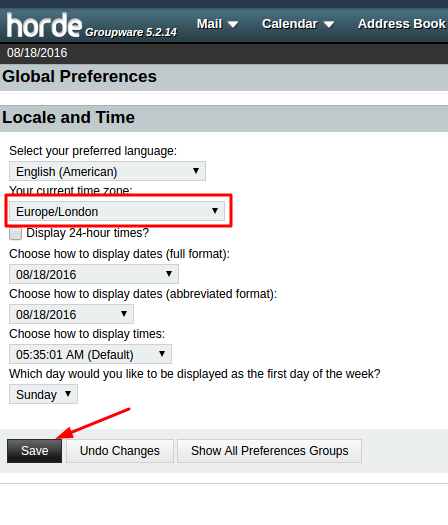448x525 pixels.
Task: Open the Mail menu
Action: pyautogui.click(x=217, y=24)
